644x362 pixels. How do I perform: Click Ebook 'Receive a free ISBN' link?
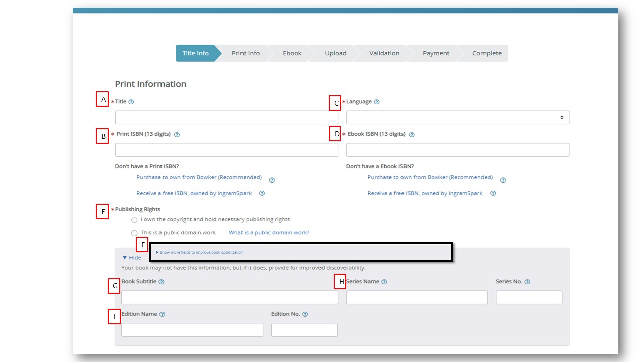pos(425,193)
